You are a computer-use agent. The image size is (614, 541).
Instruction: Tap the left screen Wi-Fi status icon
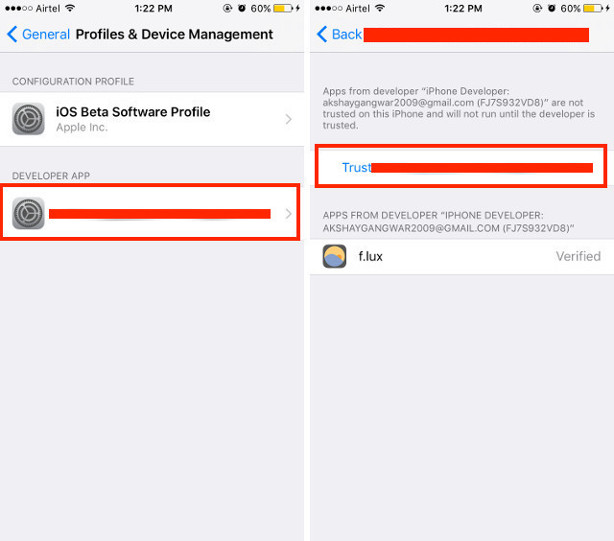pyautogui.click(x=70, y=8)
